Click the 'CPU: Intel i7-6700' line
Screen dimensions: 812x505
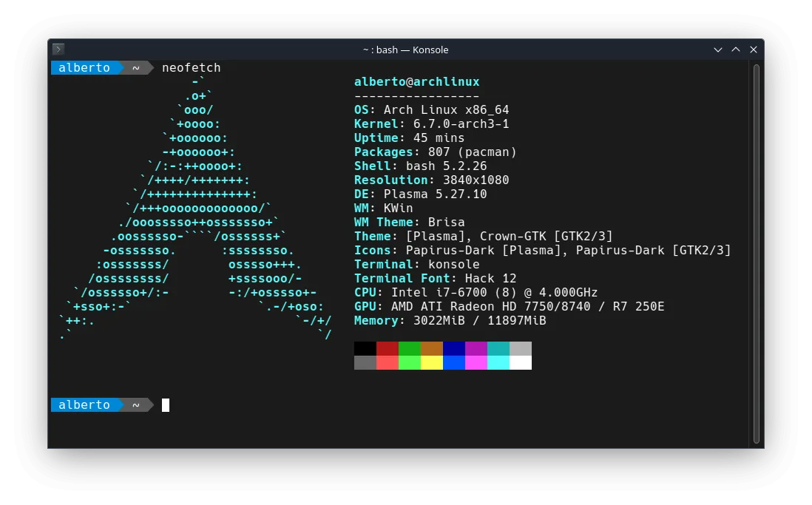(476, 292)
